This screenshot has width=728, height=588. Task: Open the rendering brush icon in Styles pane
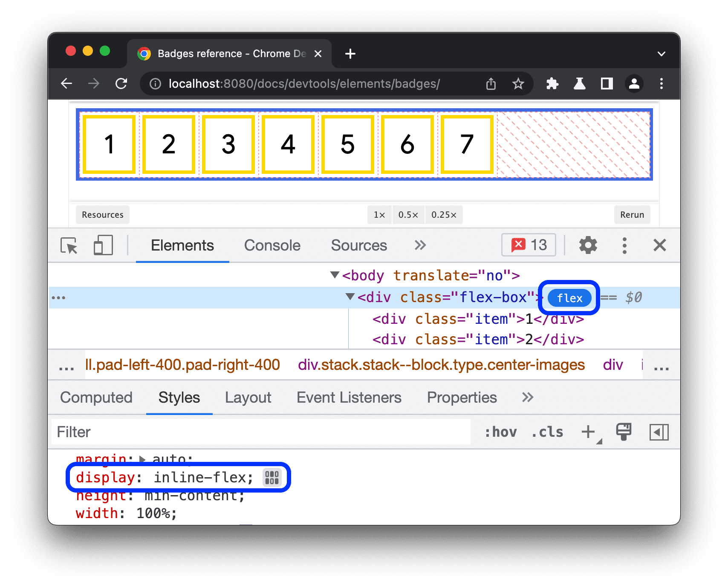pyautogui.click(x=624, y=432)
